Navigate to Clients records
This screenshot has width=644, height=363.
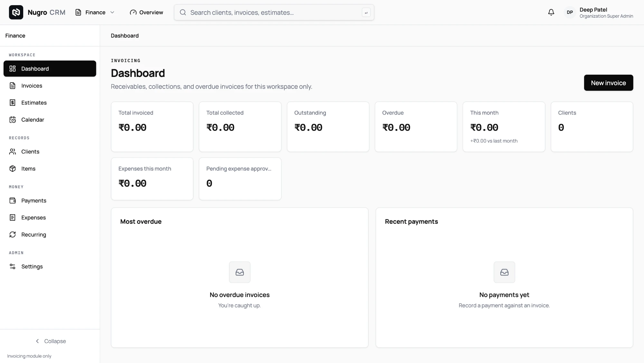coord(50,152)
